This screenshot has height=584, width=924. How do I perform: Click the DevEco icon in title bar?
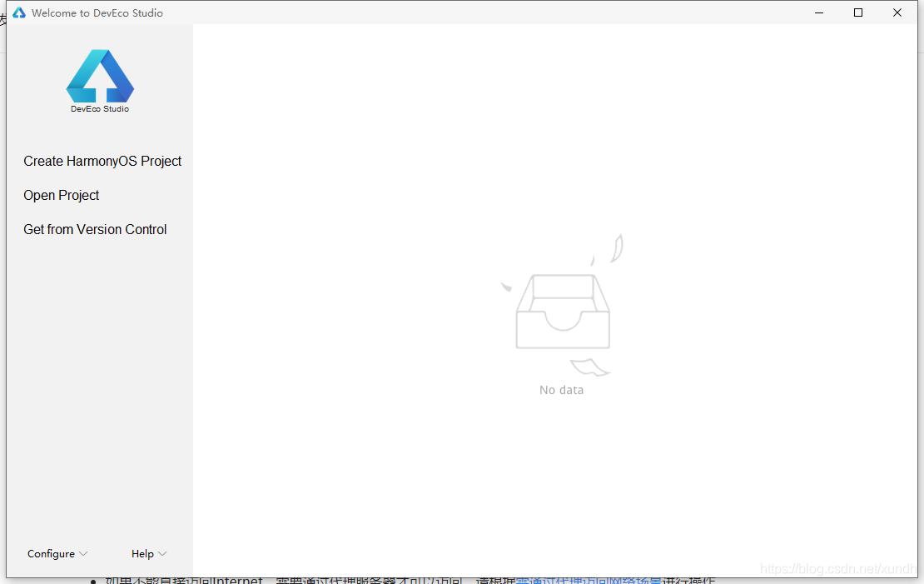[x=19, y=12]
